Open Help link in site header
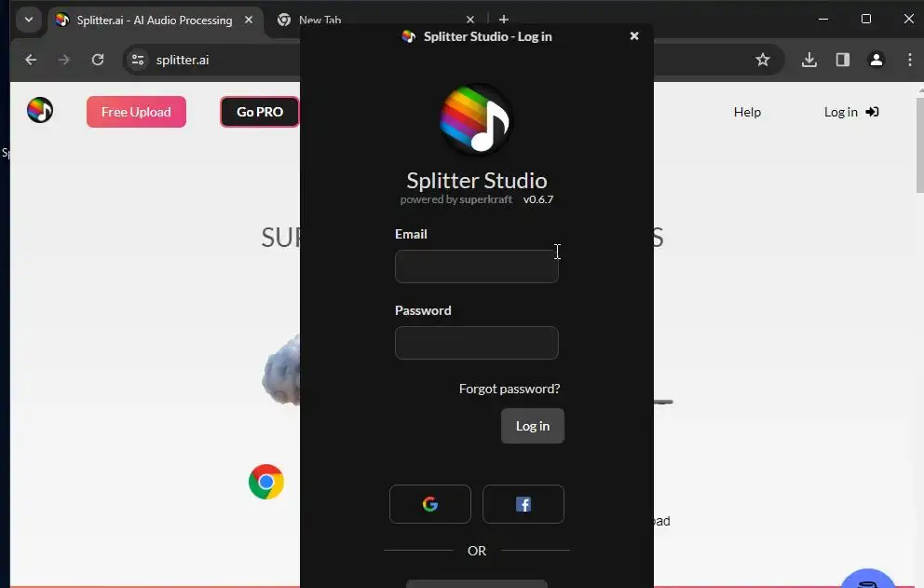Screen dimensions: 924x588 pos(747,112)
